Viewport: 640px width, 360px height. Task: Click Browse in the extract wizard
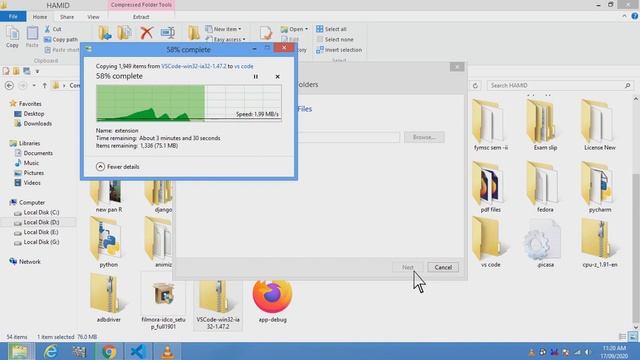pos(424,137)
